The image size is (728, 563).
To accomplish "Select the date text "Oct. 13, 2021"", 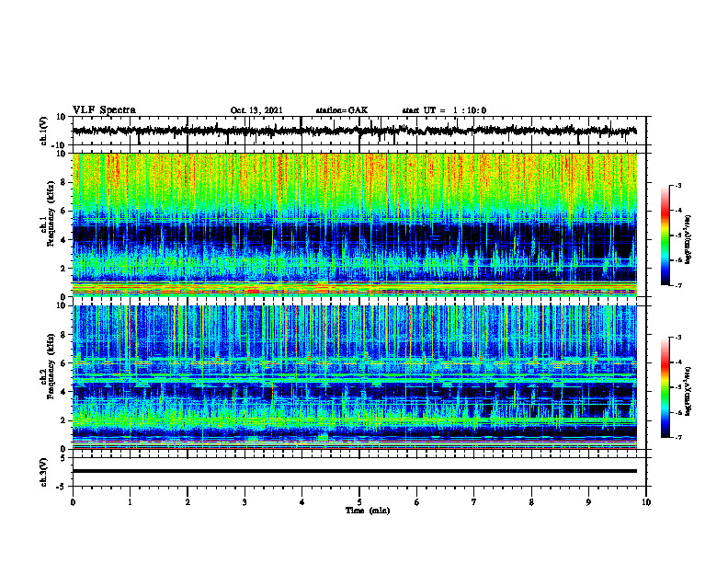I will click(256, 110).
